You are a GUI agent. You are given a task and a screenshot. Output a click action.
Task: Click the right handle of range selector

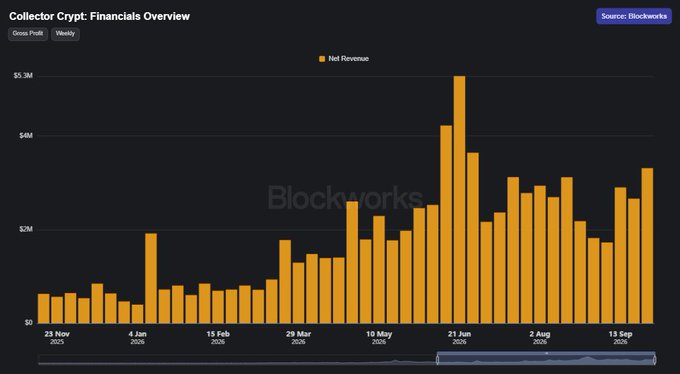(654, 360)
